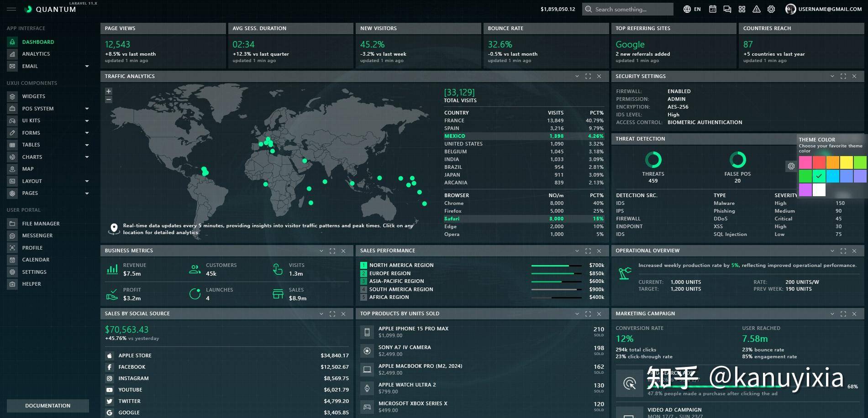Image resolution: width=868 pixels, height=418 pixels.
Task: Select the magenta purple theme color
Action: coord(805,189)
